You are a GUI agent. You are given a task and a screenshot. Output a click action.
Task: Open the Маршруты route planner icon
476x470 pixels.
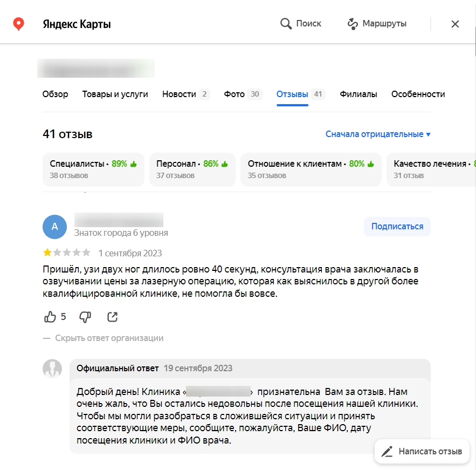pos(353,24)
